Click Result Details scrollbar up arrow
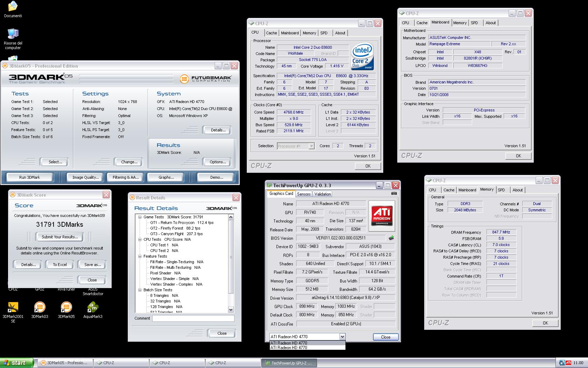This screenshot has height=368, width=588. coord(231,217)
